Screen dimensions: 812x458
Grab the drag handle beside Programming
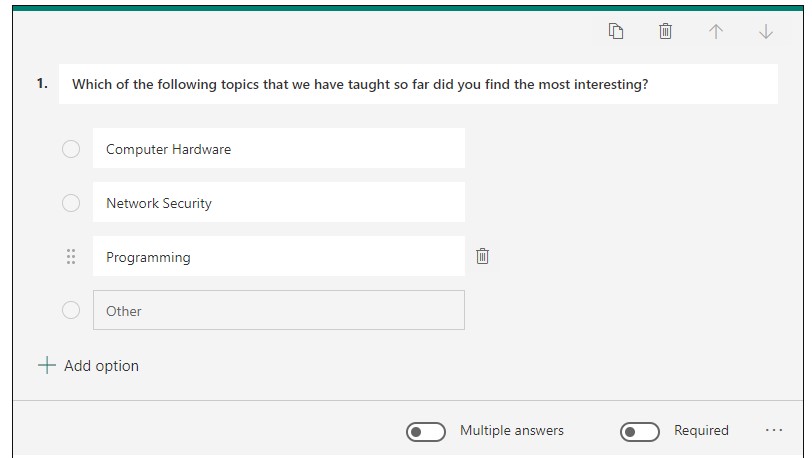[71, 257]
